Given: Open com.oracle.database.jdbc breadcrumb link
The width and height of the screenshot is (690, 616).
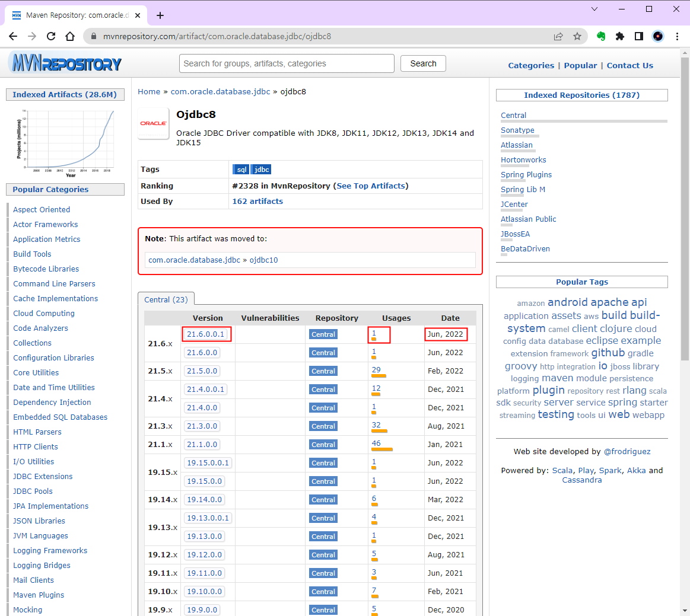Looking at the screenshot, I should tap(220, 91).
